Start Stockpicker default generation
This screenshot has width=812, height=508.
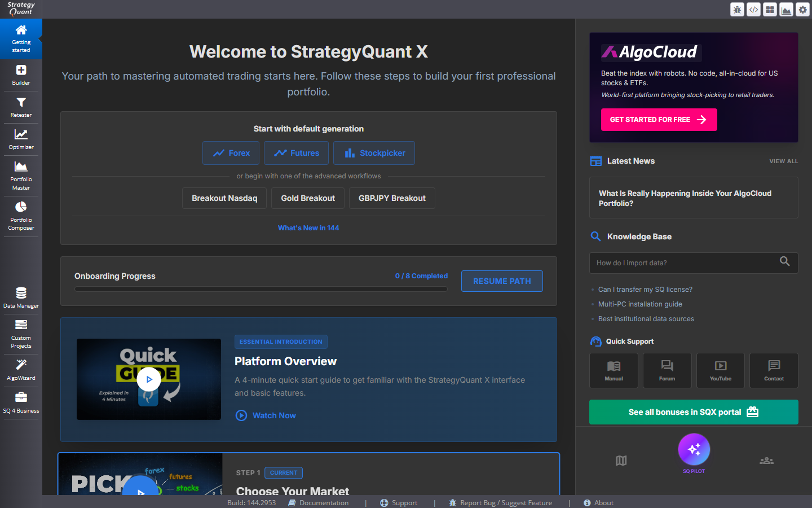click(x=374, y=153)
